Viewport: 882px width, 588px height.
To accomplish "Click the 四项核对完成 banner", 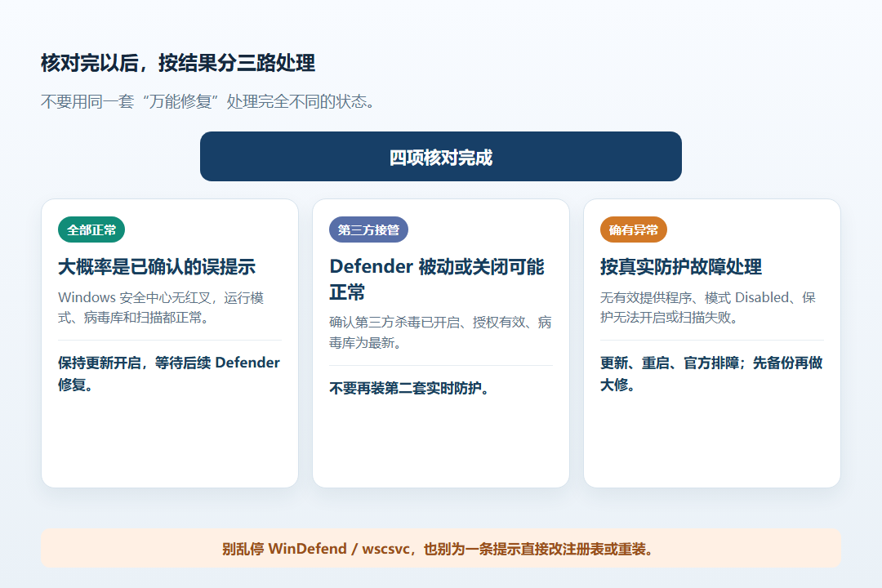I will (x=440, y=157).
